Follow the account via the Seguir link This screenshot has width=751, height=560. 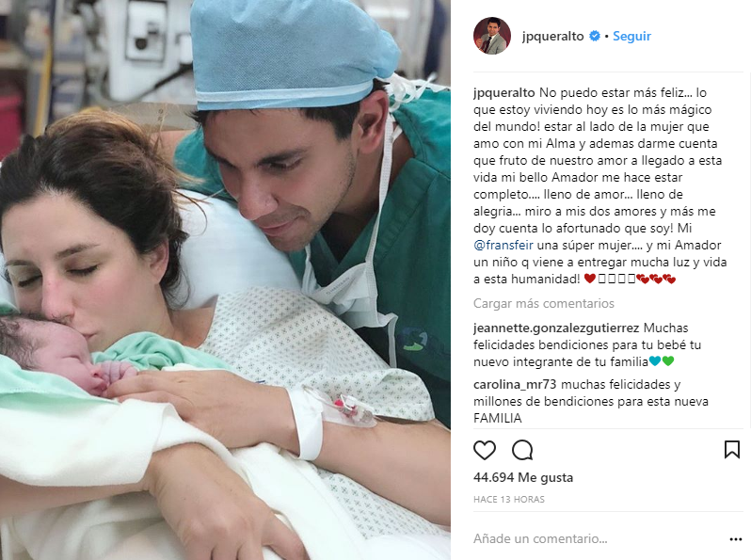(631, 36)
